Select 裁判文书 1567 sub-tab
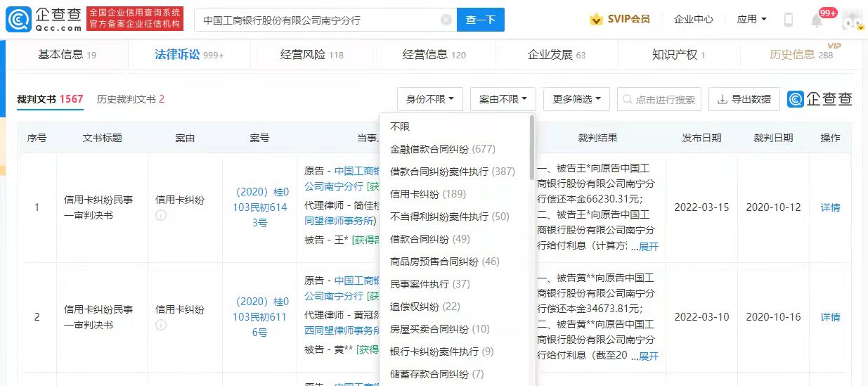Viewport: 868px width, 386px height. point(50,99)
